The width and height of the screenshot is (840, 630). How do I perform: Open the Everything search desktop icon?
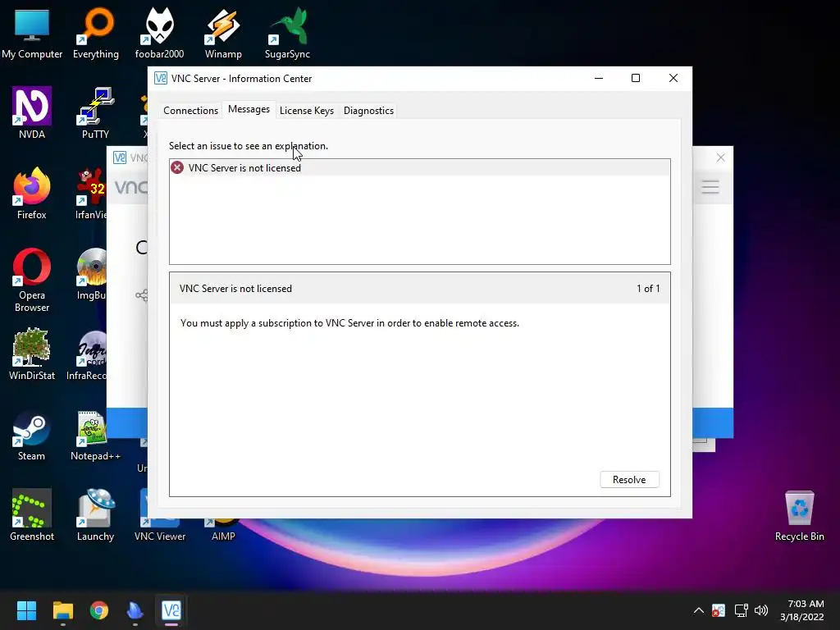pyautogui.click(x=96, y=34)
